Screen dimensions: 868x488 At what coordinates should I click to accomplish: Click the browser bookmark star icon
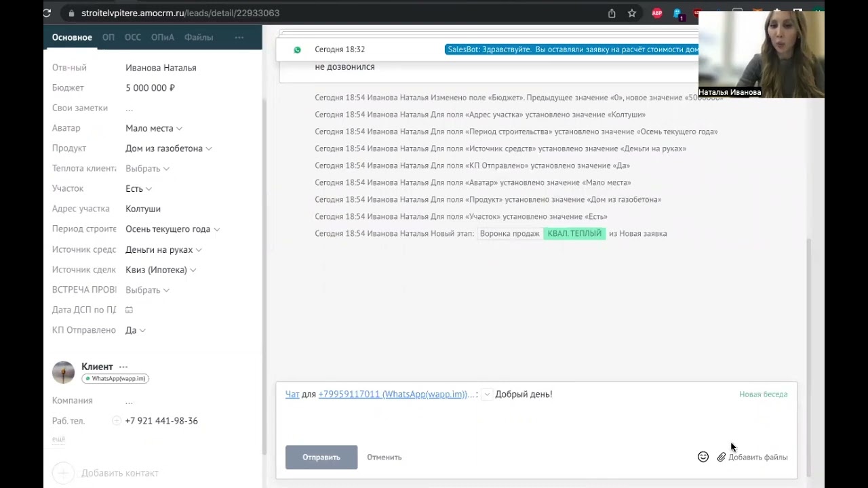pos(632,13)
